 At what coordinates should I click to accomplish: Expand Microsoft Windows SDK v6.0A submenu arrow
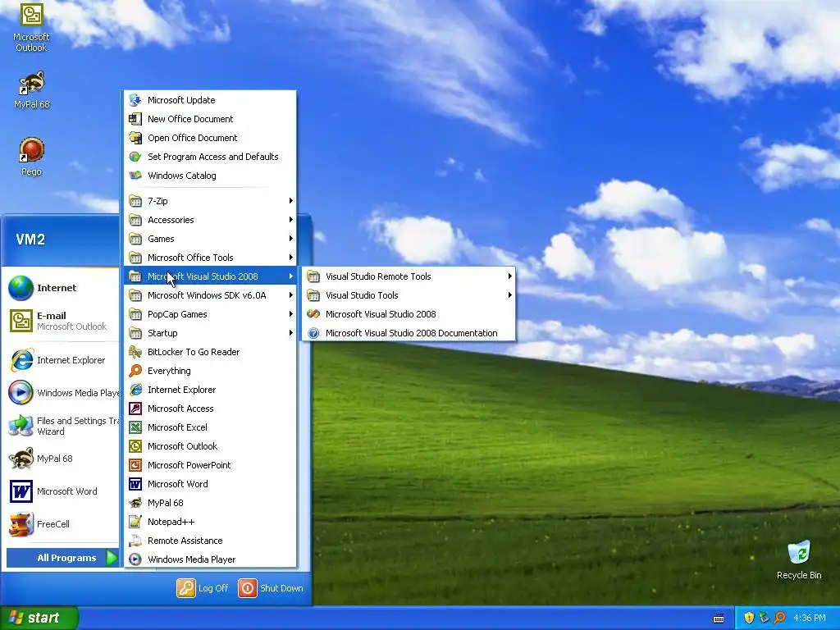[291, 295]
